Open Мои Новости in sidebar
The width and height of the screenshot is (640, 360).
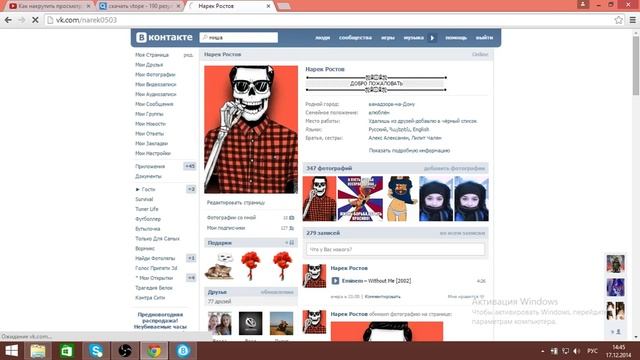coord(150,124)
